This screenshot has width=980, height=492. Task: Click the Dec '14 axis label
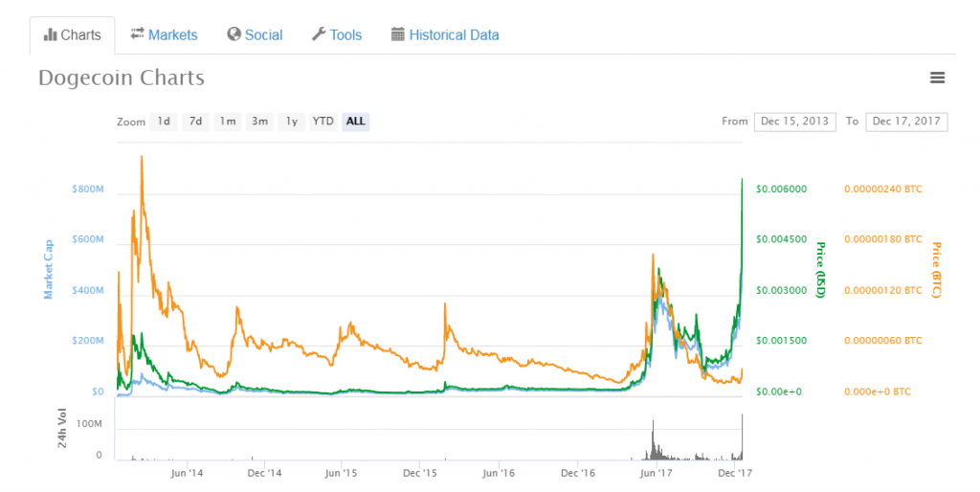click(264, 473)
